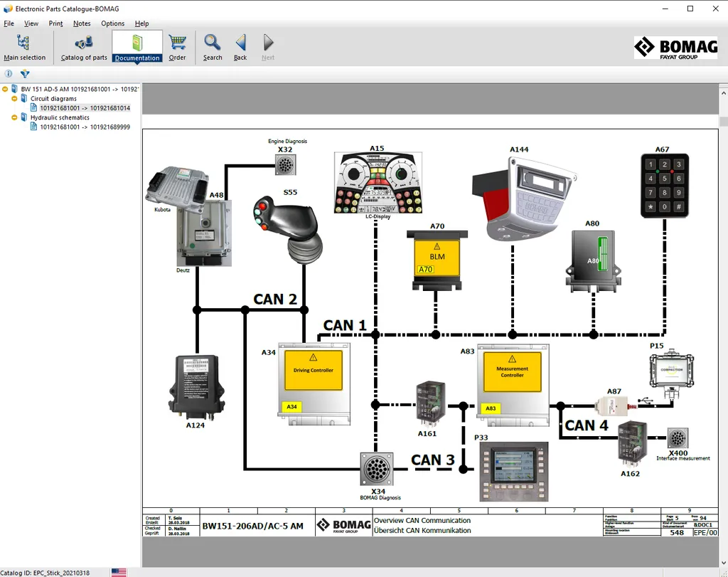Click the A87 USB adapter image

pos(616,406)
